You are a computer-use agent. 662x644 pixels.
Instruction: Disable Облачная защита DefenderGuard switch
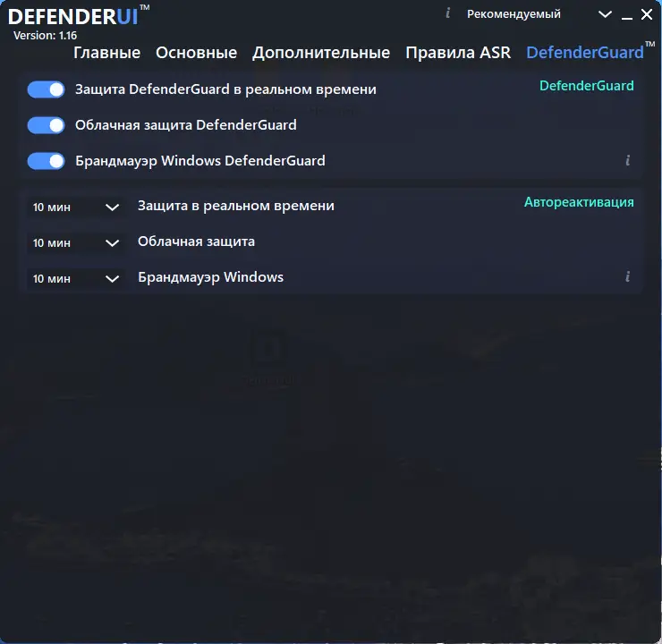tap(46, 125)
